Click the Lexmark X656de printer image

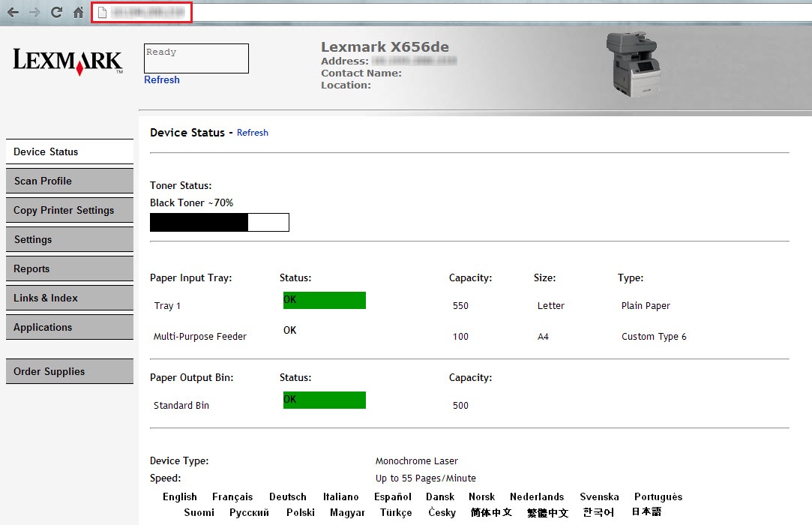(634, 64)
